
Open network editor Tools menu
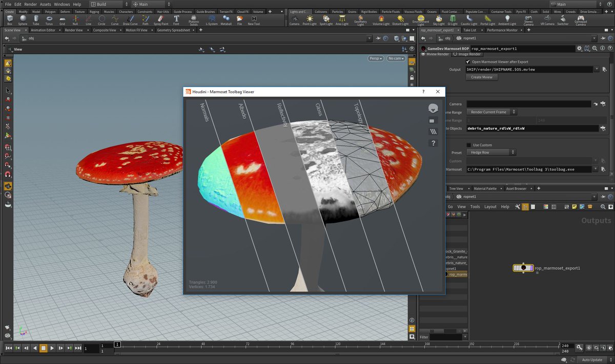coord(475,206)
